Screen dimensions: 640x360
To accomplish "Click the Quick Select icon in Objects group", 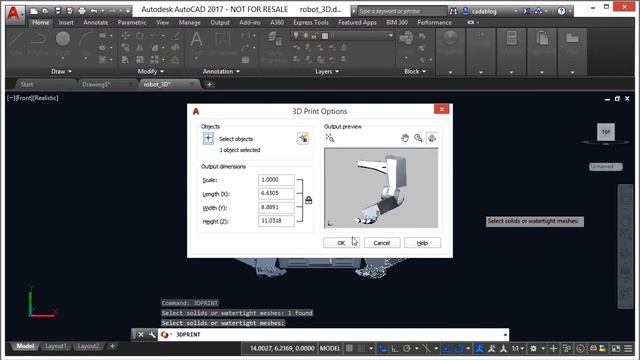I will click(303, 138).
